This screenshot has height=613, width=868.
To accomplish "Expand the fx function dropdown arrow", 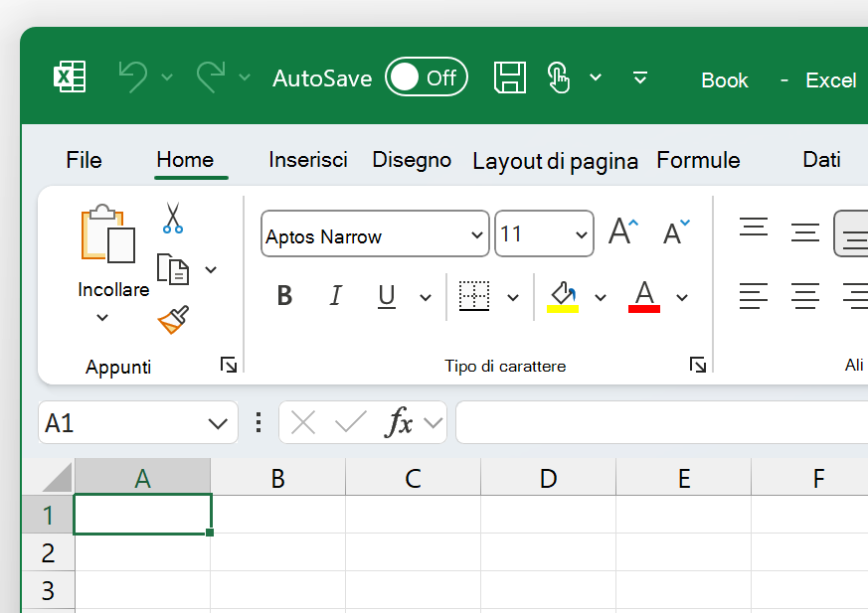I will pyautogui.click(x=433, y=423).
